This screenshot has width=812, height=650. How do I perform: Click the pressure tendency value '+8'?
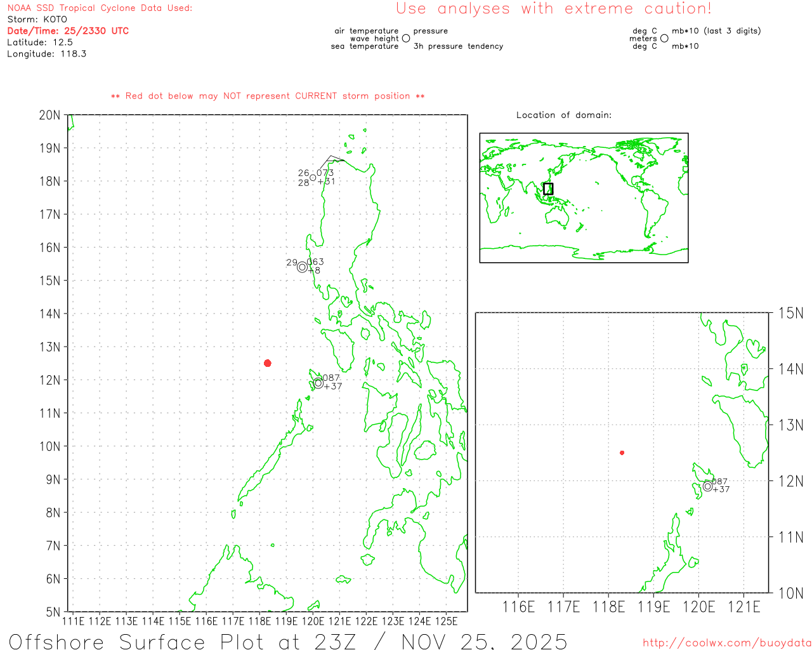[x=314, y=270]
